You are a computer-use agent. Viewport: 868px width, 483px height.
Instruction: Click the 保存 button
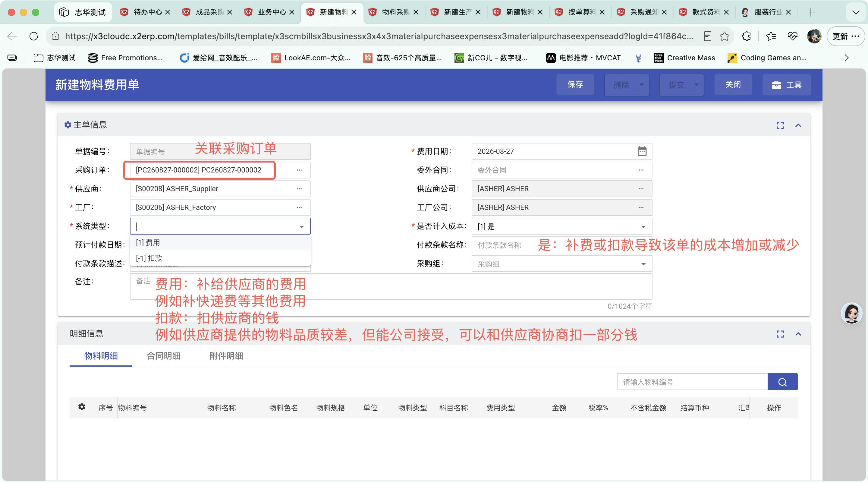(x=575, y=85)
